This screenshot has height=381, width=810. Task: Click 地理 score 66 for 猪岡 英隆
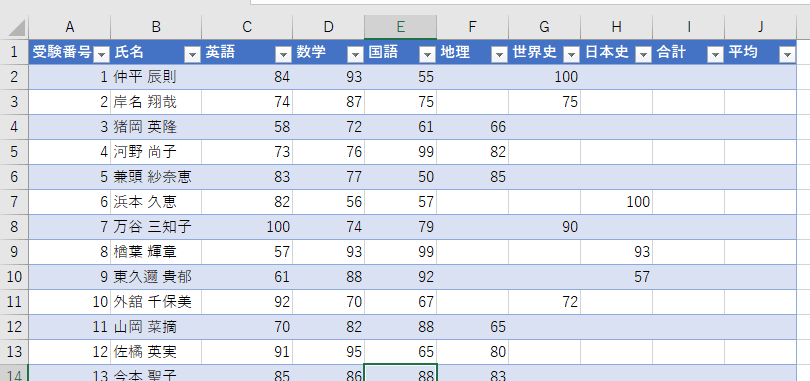click(x=472, y=127)
